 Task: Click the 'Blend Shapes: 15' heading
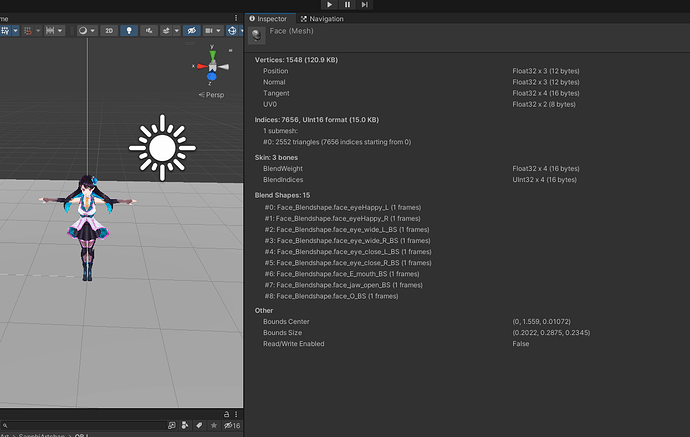[x=282, y=195]
